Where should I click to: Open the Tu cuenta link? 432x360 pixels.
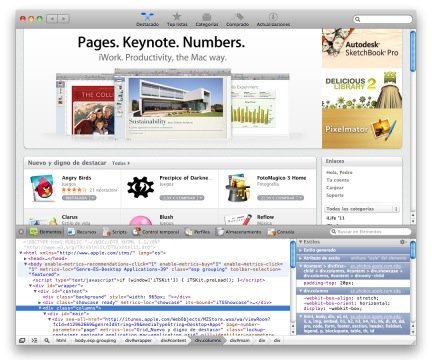[x=338, y=180]
